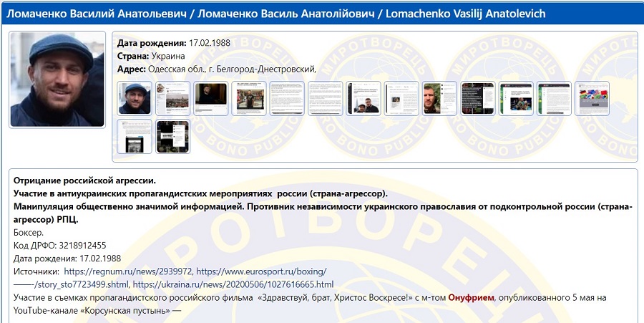Click Дата рождения label in top info box
This screenshot has width=644, height=323.
click(152, 43)
